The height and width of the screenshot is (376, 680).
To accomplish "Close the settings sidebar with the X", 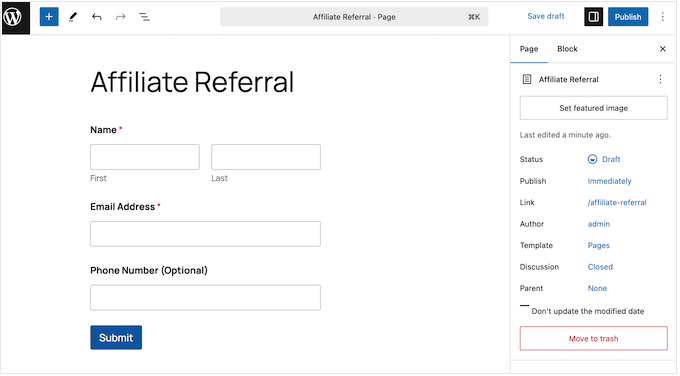I will (x=662, y=49).
